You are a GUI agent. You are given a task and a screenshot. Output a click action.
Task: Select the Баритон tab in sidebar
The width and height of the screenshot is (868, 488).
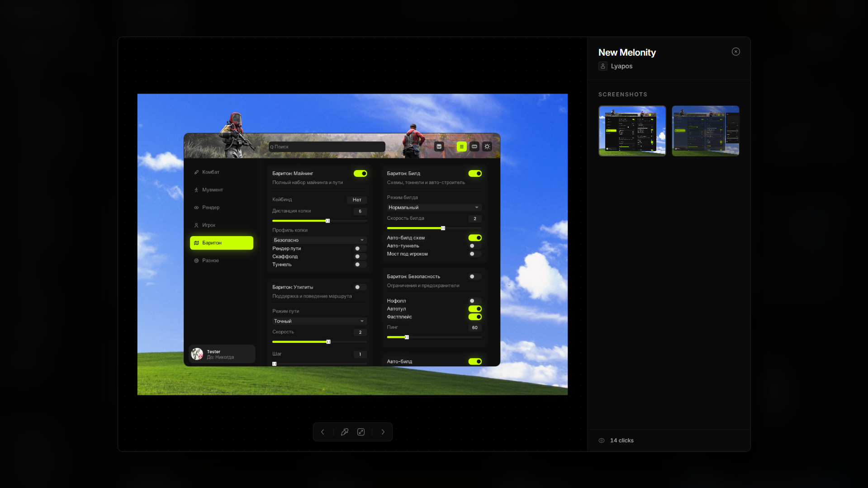221,243
